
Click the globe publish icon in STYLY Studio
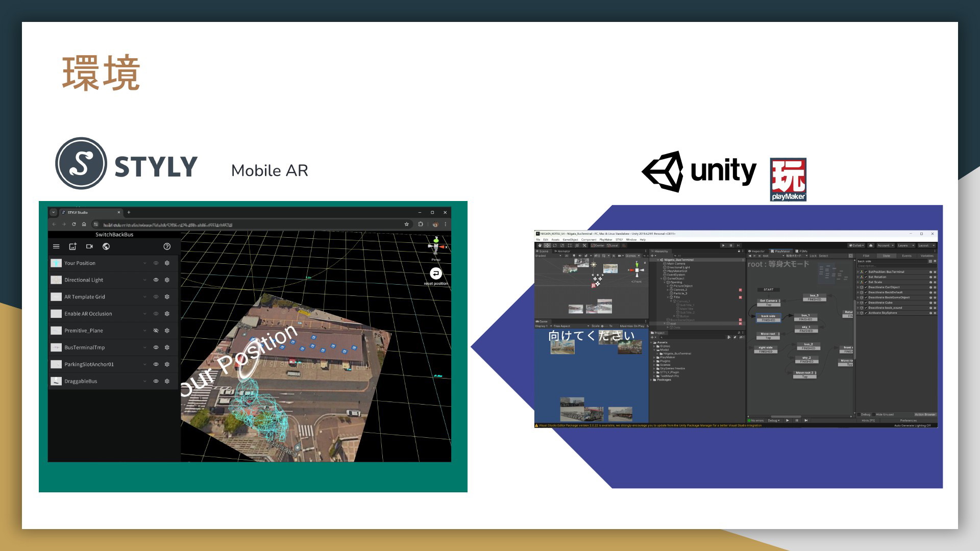point(106,246)
